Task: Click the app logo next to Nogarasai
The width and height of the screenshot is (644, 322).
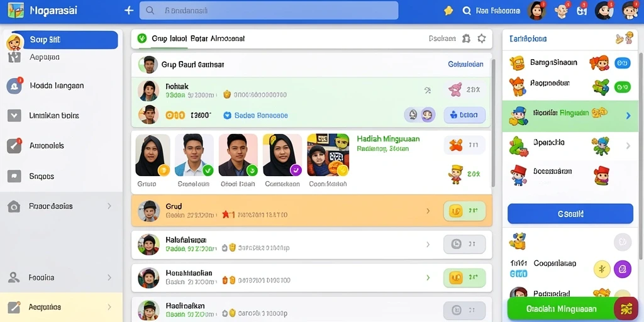Action: 16,10
